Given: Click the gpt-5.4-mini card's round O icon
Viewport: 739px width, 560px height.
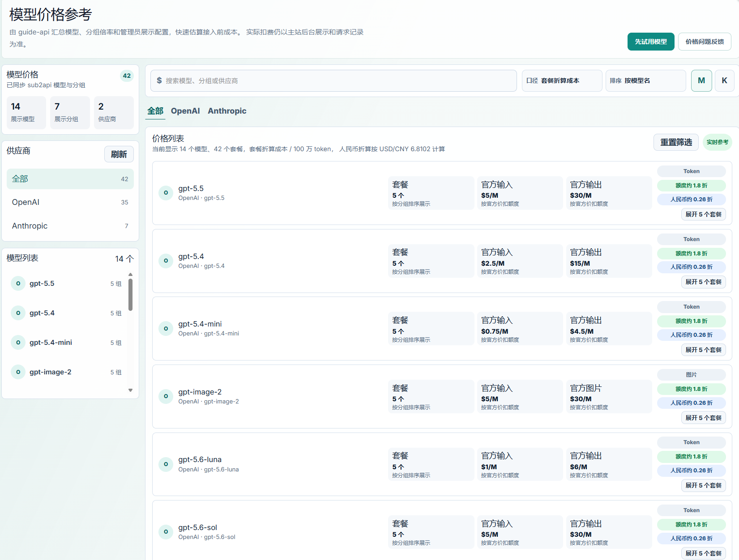Looking at the screenshot, I should click(166, 328).
